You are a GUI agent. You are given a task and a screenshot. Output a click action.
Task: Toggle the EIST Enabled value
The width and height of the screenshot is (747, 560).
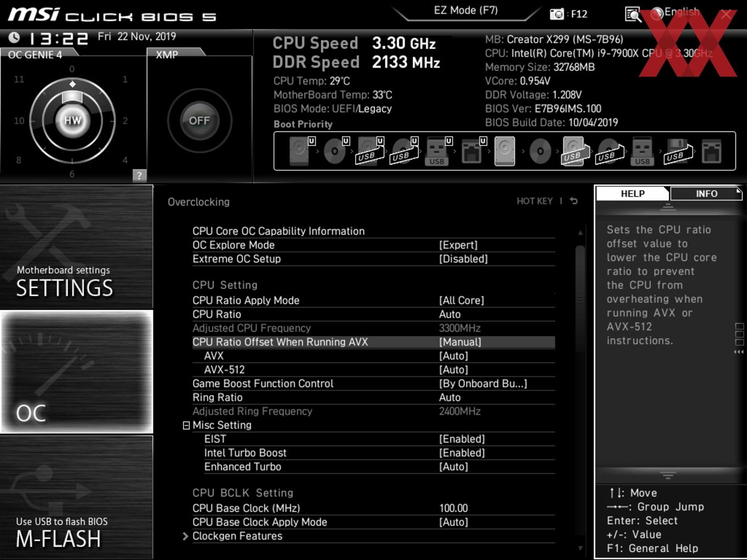pos(462,439)
